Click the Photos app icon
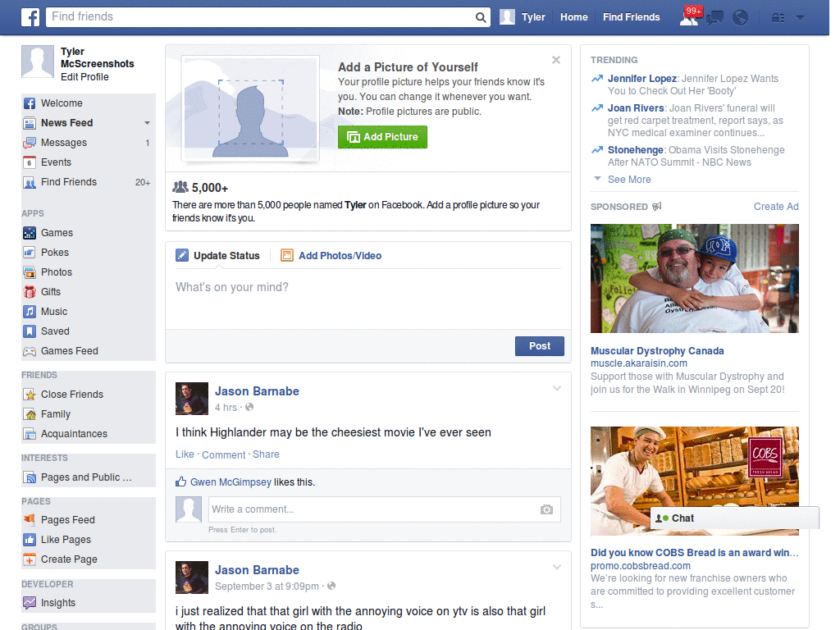 [30, 272]
